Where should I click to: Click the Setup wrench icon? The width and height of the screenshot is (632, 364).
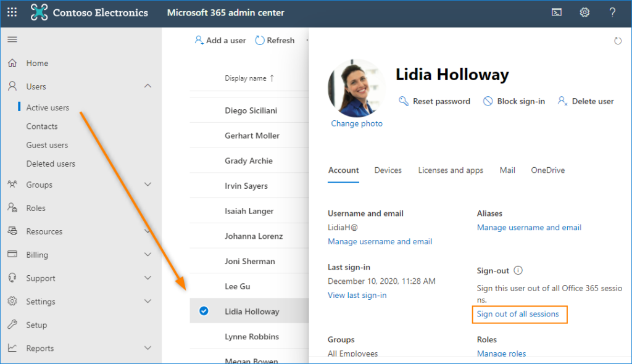click(12, 325)
